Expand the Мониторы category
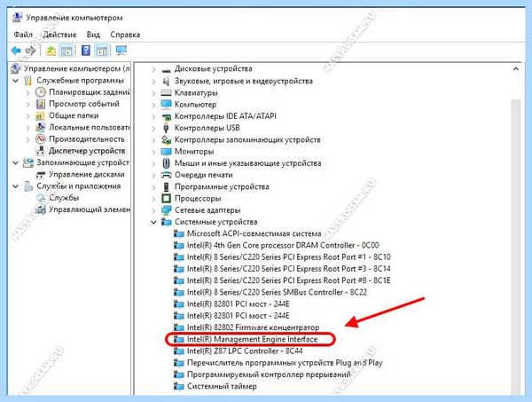Viewport: 532px width, 402px height. (153, 152)
